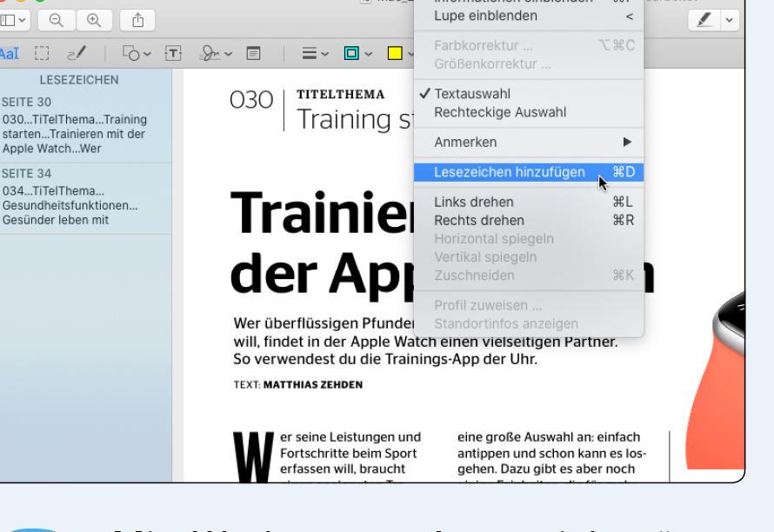Expand the signature dropdown arrow
This screenshot has width=774, height=532.
tap(228, 54)
